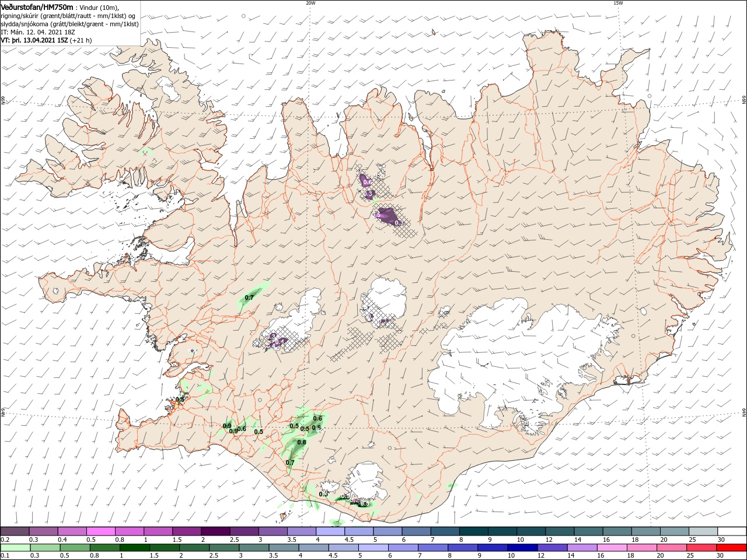Pick the grey-green 3 rain swatch
747x560 pixels.
[253, 548]
